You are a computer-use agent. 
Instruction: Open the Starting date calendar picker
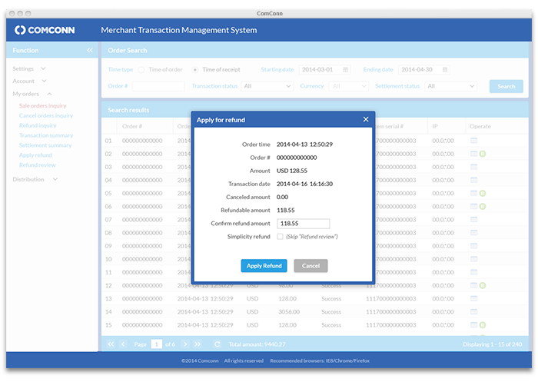coord(345,70)
